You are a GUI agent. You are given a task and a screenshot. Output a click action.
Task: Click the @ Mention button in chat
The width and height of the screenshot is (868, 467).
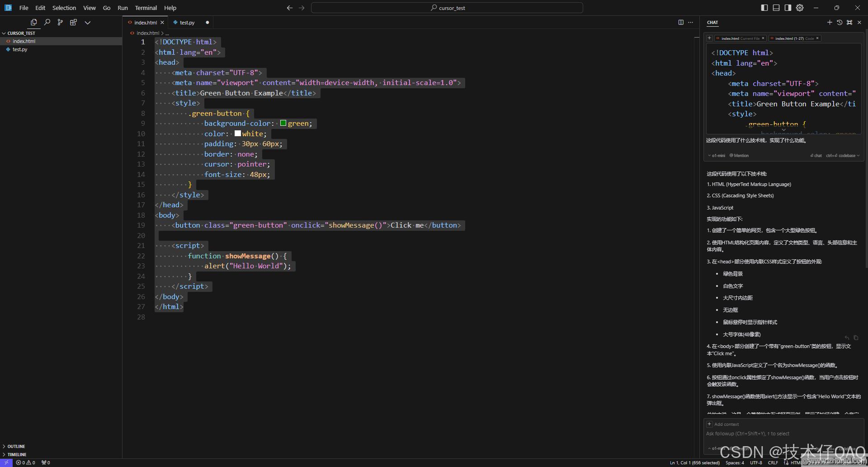point(739,156)
